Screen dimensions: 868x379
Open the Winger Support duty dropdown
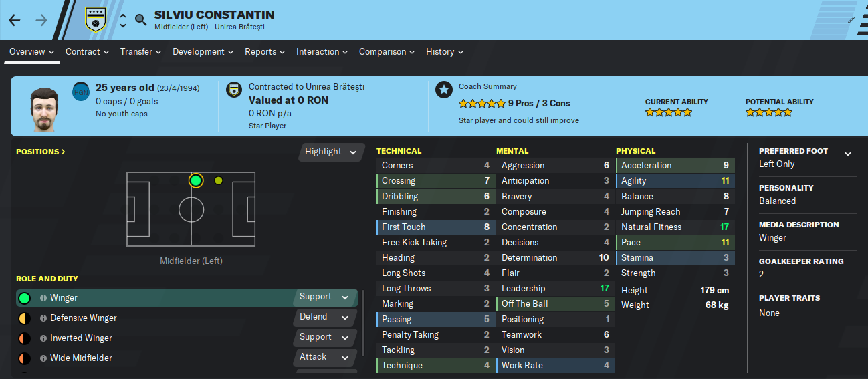324,297
